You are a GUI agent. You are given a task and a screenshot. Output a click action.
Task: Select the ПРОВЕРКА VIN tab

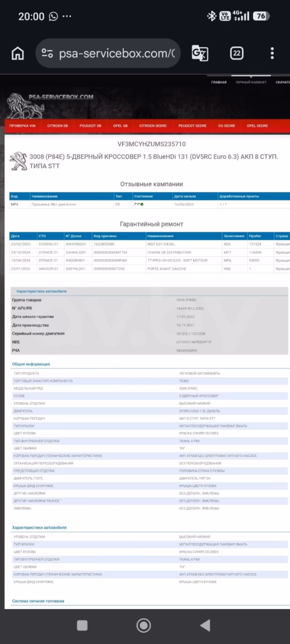(22, 126)
